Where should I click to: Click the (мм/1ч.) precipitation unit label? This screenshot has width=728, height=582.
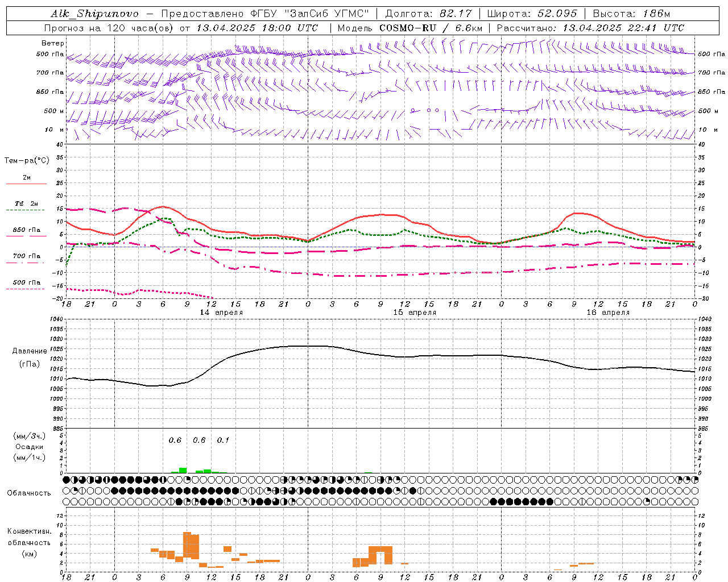click(x=30, y=458)
